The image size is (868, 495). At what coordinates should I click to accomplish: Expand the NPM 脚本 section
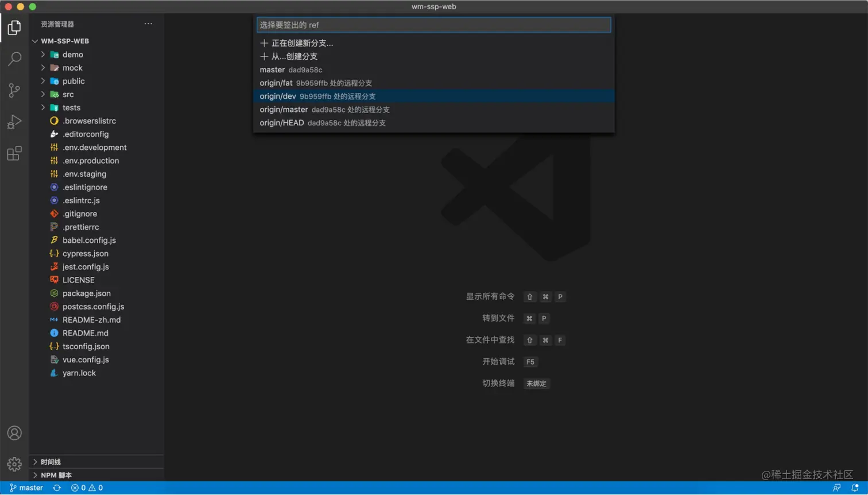35,475
